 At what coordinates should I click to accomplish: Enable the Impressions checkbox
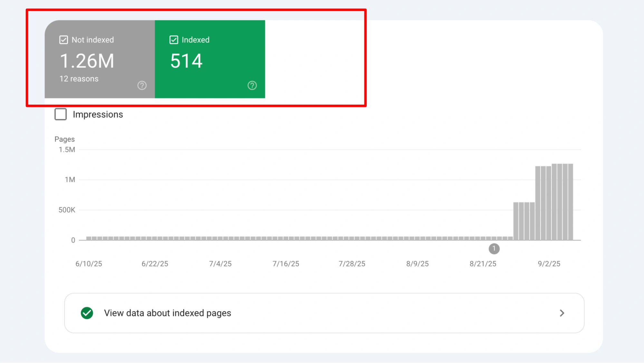pos(61,114)
